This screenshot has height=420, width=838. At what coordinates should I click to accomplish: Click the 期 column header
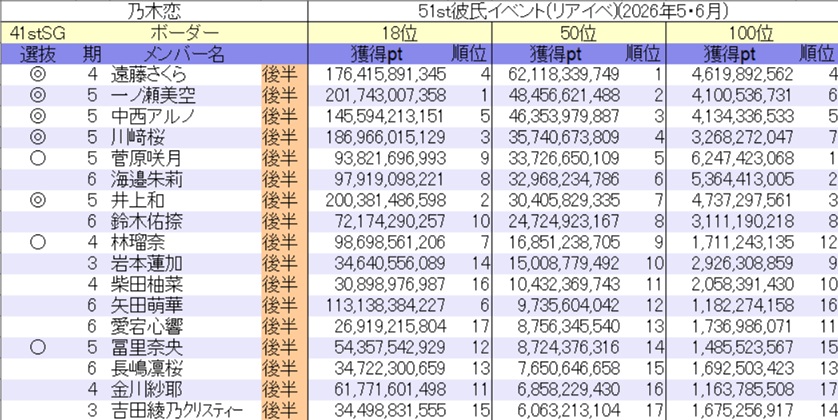tap(92, 54)
